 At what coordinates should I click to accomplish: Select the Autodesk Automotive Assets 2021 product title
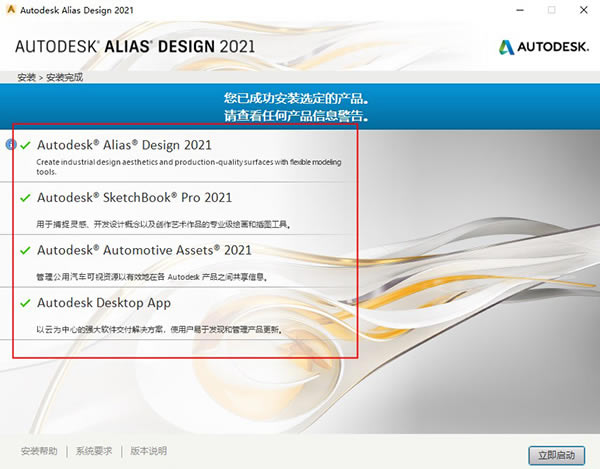tap(144, 250)
